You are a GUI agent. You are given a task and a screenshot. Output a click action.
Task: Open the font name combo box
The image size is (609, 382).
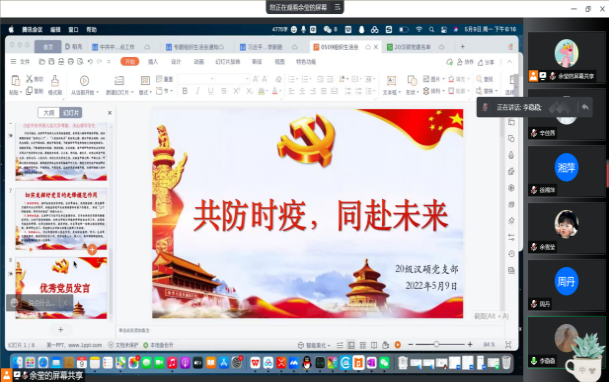(197, 79)
